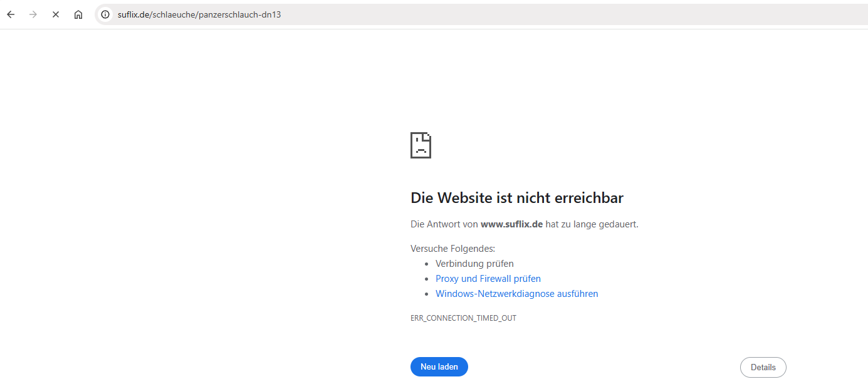The image size is (868, 389).
Task: Click the ERR_CONNECTION_TIMED_OUT error code
Action: pyautogui.click(x=463, y=318)
